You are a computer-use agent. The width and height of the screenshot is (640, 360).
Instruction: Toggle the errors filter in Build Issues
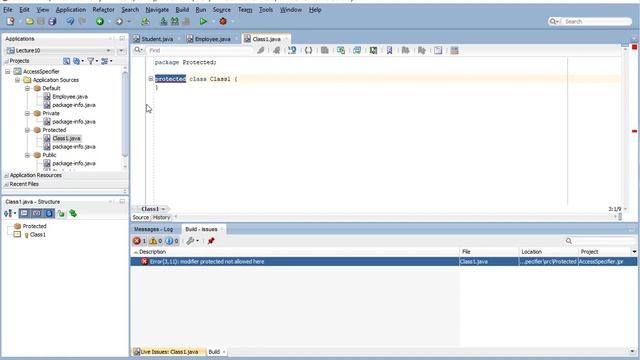pos(139,241)
